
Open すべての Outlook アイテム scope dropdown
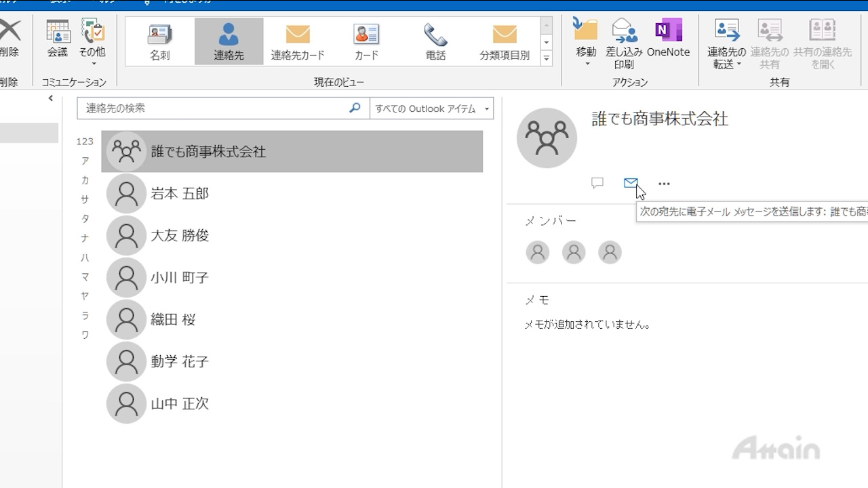431,108
